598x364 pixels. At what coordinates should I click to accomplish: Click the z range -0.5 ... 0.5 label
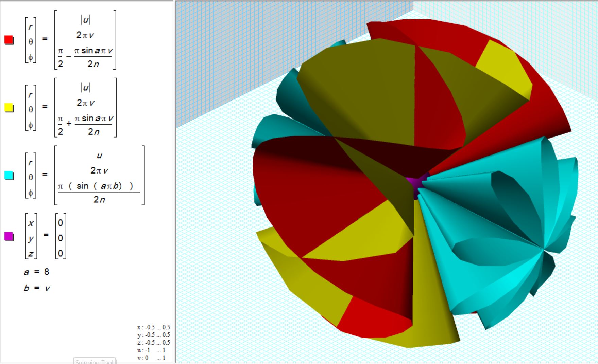point(153,343)
